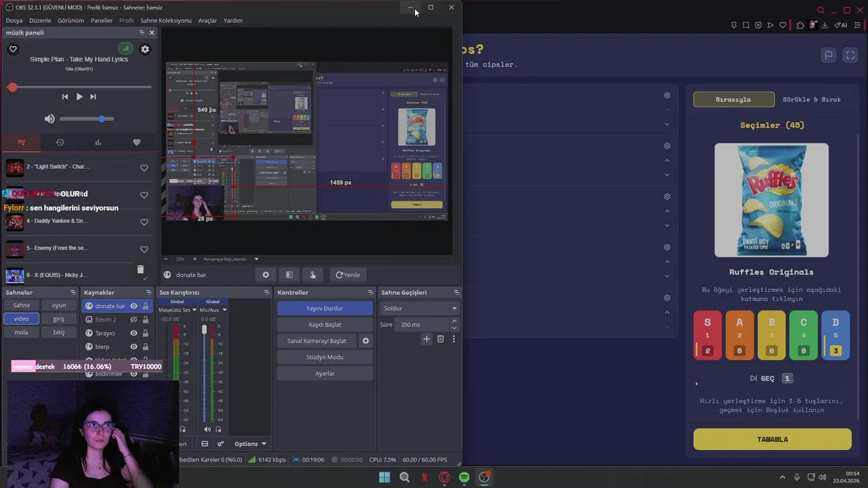Add a new scene transition with plus

point(427,339)
